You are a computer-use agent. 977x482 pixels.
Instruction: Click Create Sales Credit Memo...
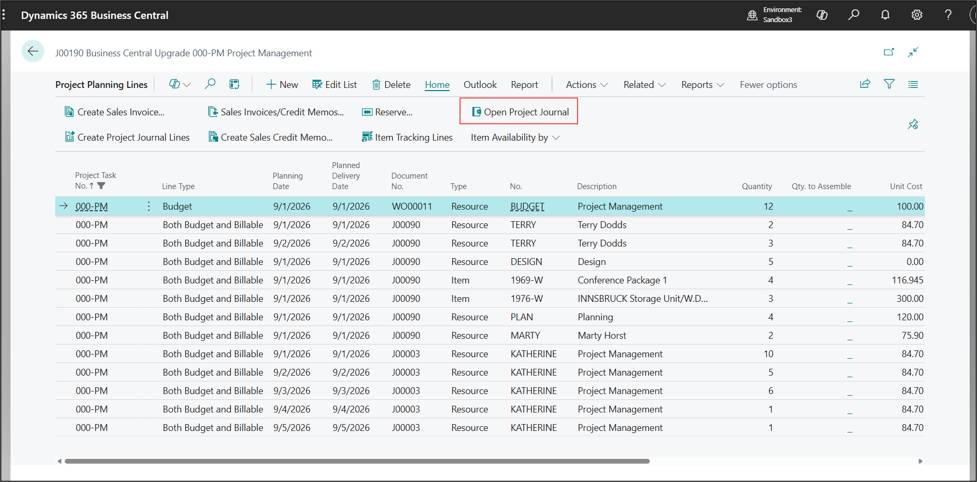click(x=270, y=137)
